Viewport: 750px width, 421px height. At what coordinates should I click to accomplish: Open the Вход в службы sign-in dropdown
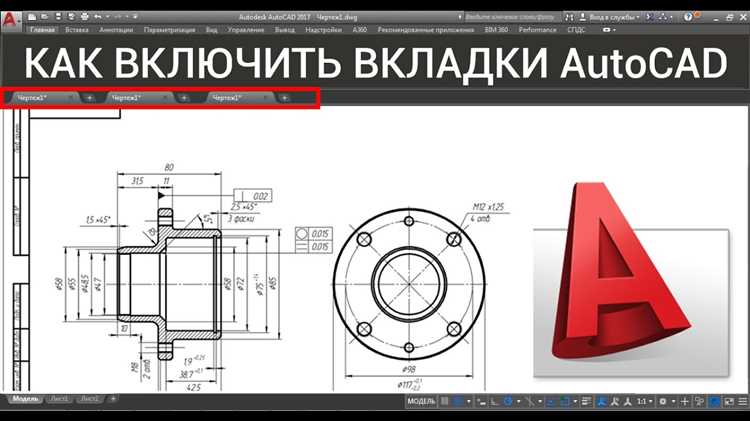[x=613, y=17]
